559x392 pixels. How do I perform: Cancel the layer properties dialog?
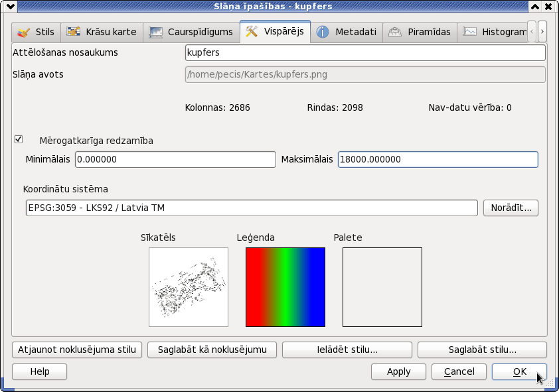(x=459, y=371)
